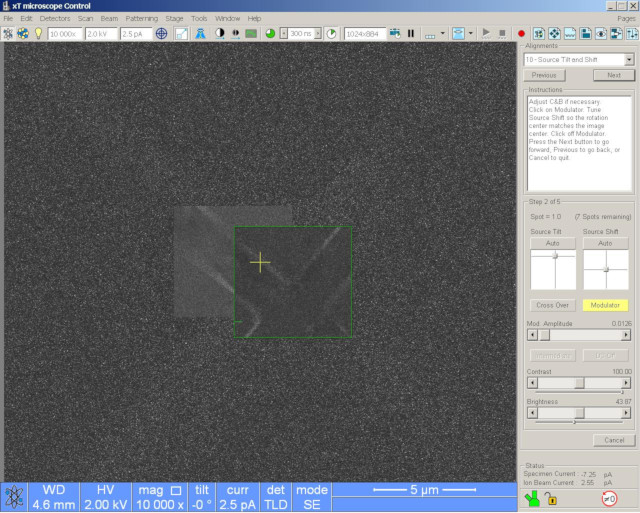Viewport: 640px width, 513px height.
Task: Click the light bulb icon
Action: [38, 33]
